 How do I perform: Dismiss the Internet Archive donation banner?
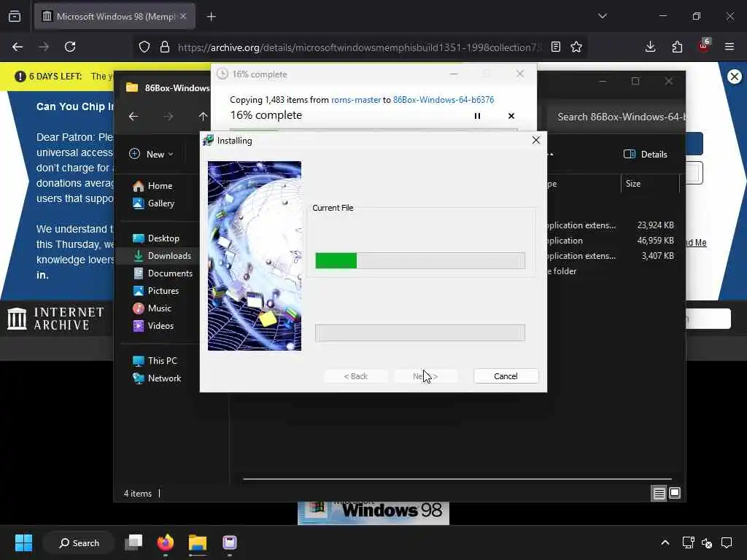[735, 76]
